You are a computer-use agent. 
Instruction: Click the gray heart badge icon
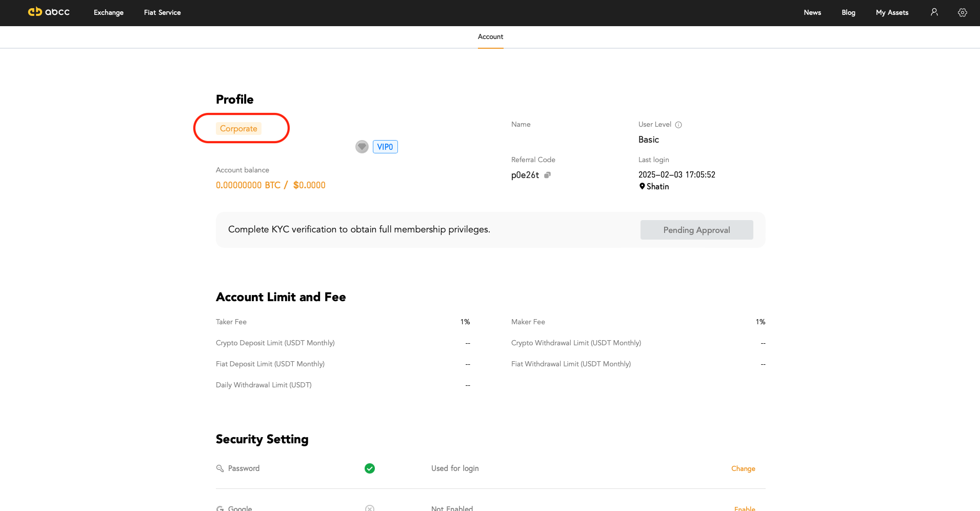click(x=362, y=147)
